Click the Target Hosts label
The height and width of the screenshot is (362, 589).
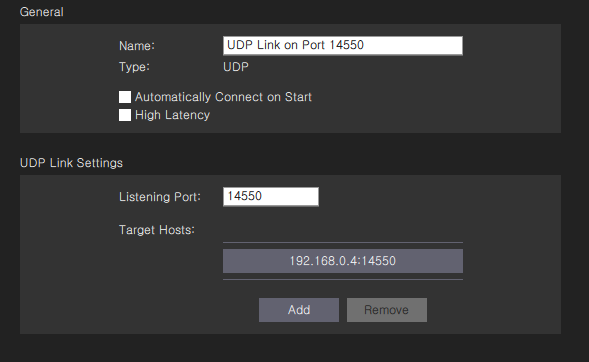coord(157,230)
